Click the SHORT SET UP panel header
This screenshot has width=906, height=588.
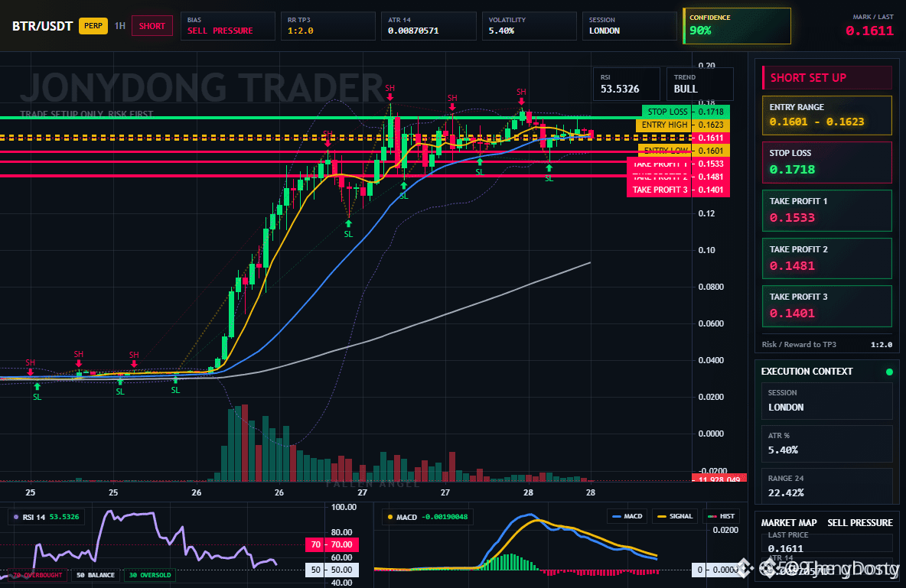point(827,78)
